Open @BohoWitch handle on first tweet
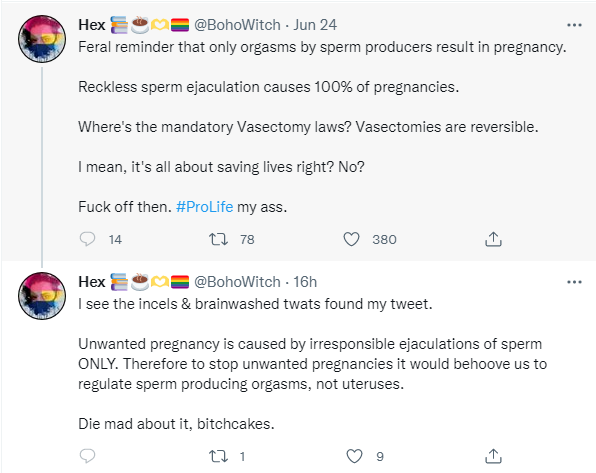The height and width of the screenshot is (473, 596). (237, 25)
